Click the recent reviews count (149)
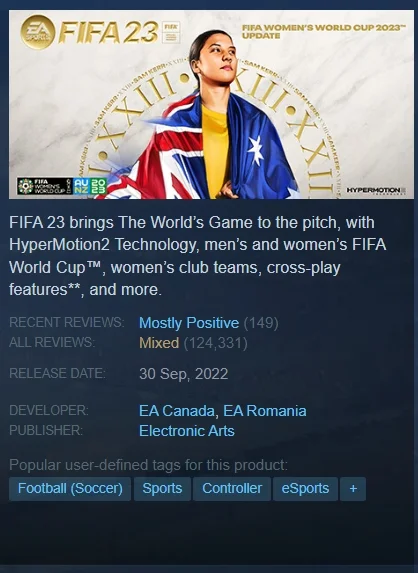The height and width of the screenshot is (573, 418). click(x=261, y=323)
